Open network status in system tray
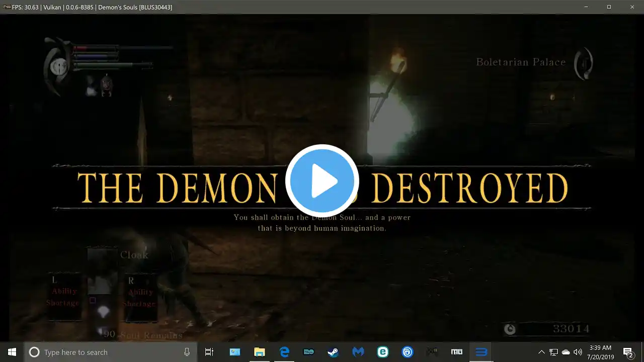The width and height of the screenshot is (644, 362). pyautogui.click(x=553, y=352)
